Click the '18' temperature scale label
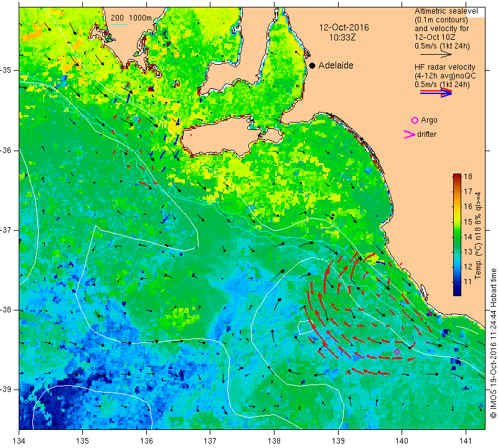 468,177
